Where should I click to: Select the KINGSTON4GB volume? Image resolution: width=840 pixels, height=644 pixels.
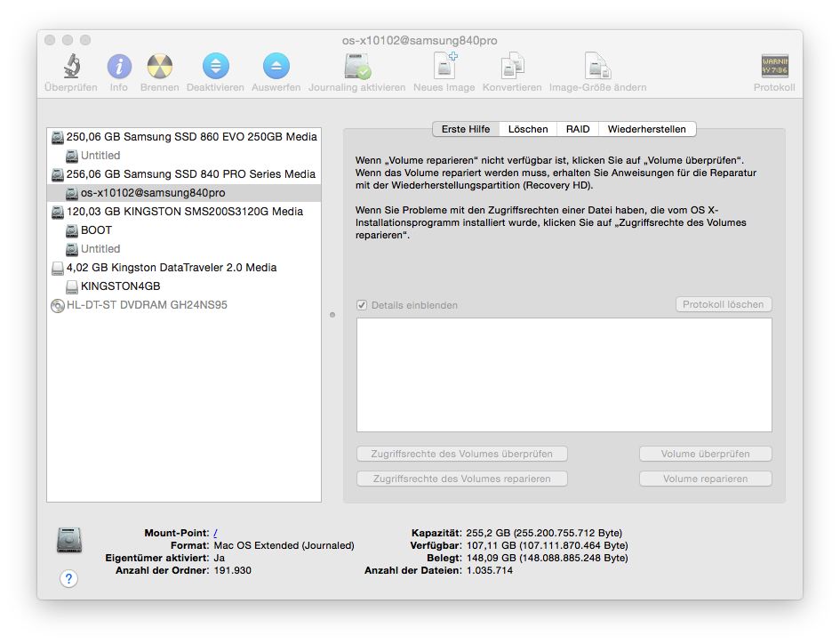pos(120,286)
